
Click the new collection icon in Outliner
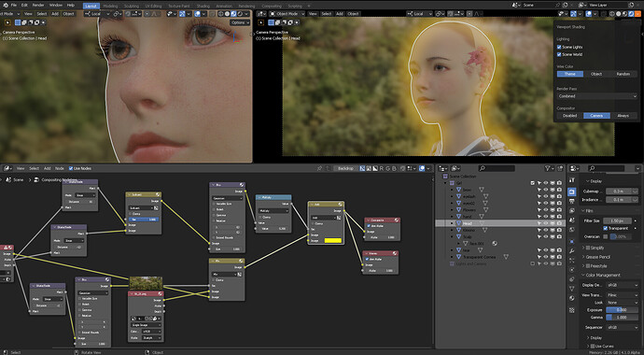point(559,168)
